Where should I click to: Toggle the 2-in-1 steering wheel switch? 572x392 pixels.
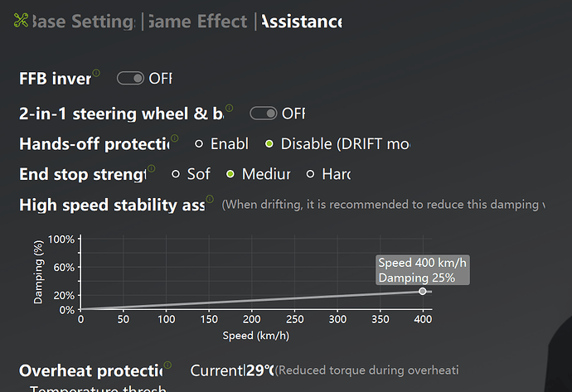coord(263,113)
